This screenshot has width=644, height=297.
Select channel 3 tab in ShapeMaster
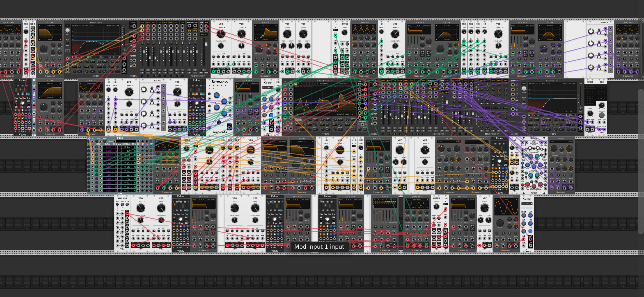(302, 84)
